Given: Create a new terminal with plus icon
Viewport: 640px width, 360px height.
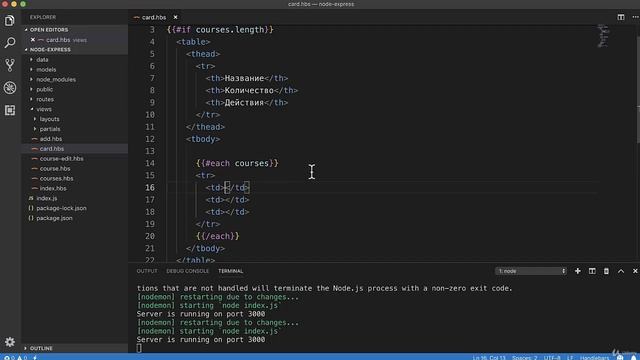Looking at the screenshot, I should point(578,271).
